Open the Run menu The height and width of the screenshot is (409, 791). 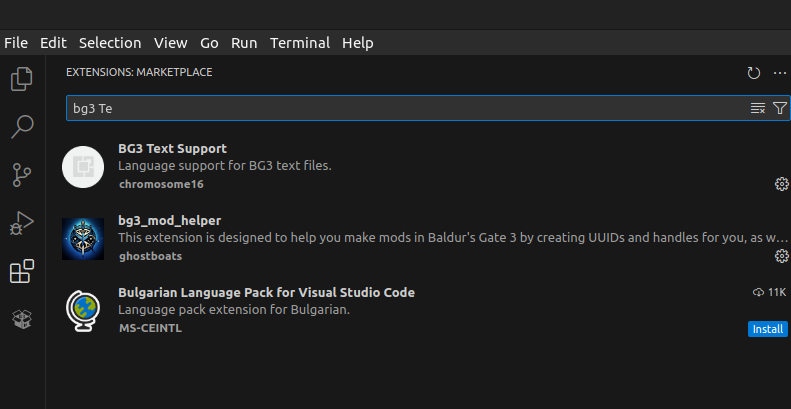pyautogui.click(x=244, y=43)
